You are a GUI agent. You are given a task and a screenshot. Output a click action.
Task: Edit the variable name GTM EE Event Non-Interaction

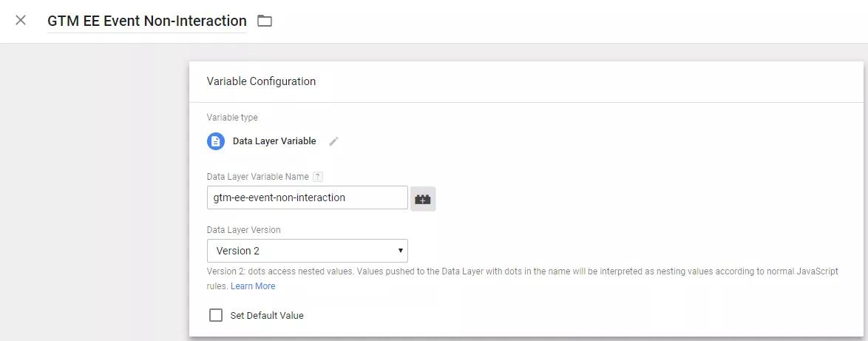[146, 21]
